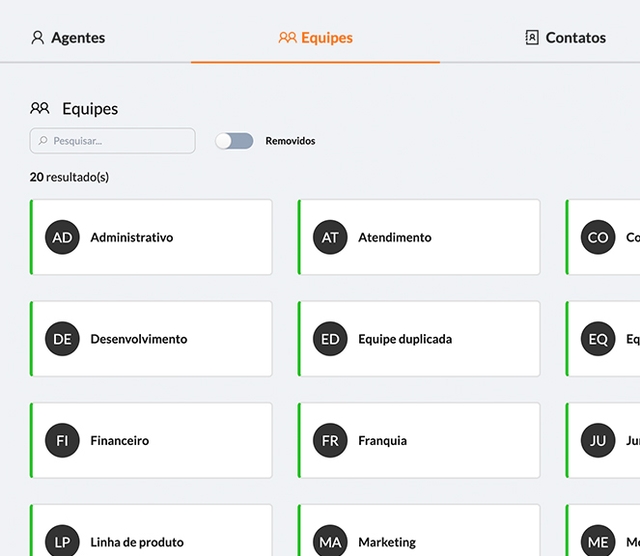Image resolution: width=640 pixels, height=556 pixels.
Task: Click the FI avatar icon for Financeiro
Action: coord(62,440)
